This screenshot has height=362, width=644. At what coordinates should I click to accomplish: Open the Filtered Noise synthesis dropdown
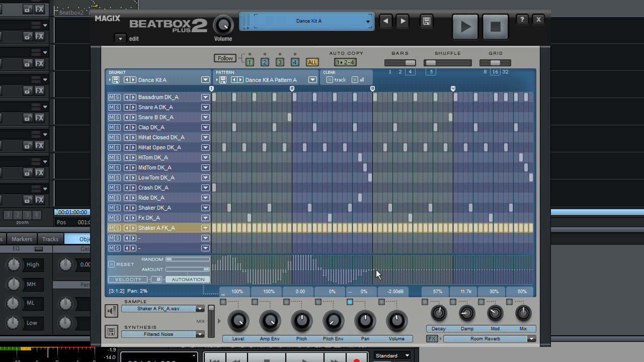pos(200,334)
